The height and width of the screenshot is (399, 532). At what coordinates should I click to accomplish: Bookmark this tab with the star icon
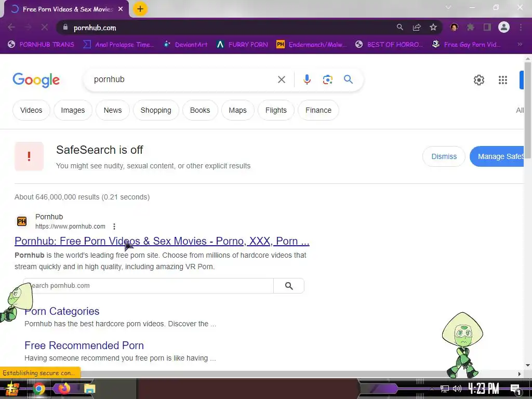433,27
